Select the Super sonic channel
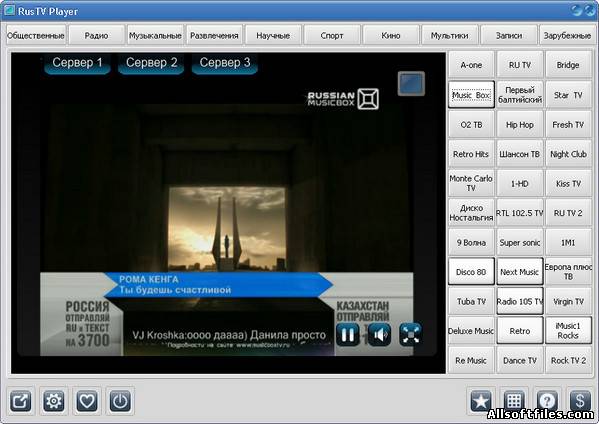The width and height of the screenshot is (599, 424). pos(520,243)
